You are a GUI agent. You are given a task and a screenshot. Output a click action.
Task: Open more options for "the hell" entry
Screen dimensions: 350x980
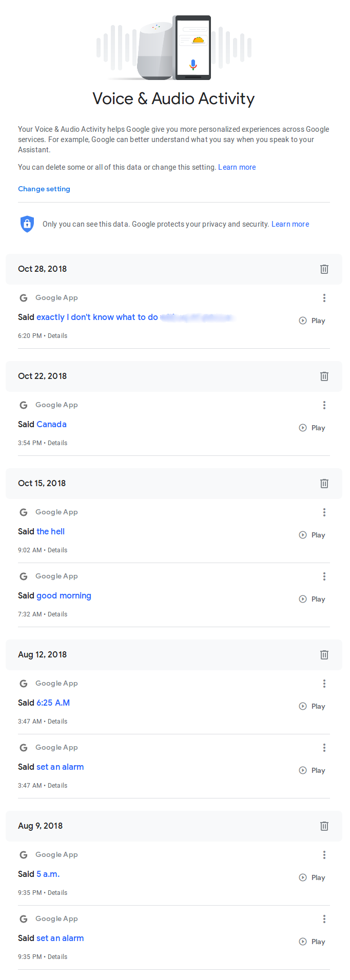point(324,512)
